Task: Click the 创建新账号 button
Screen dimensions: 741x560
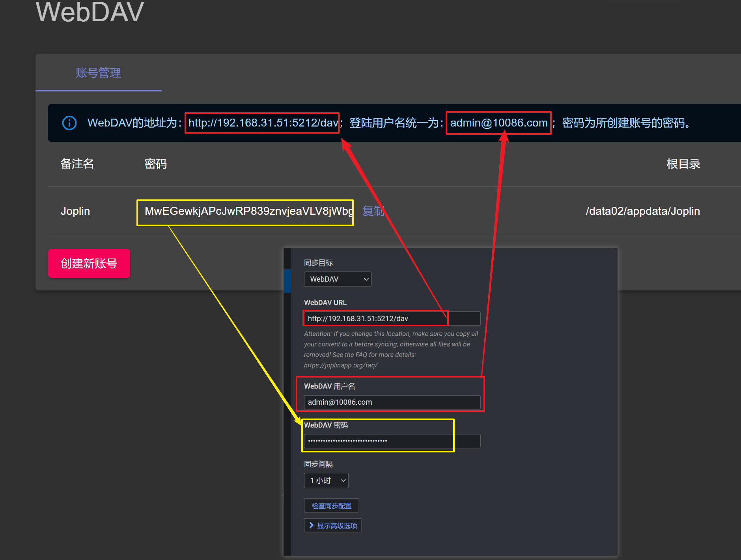Action: (x=89, y=263)
